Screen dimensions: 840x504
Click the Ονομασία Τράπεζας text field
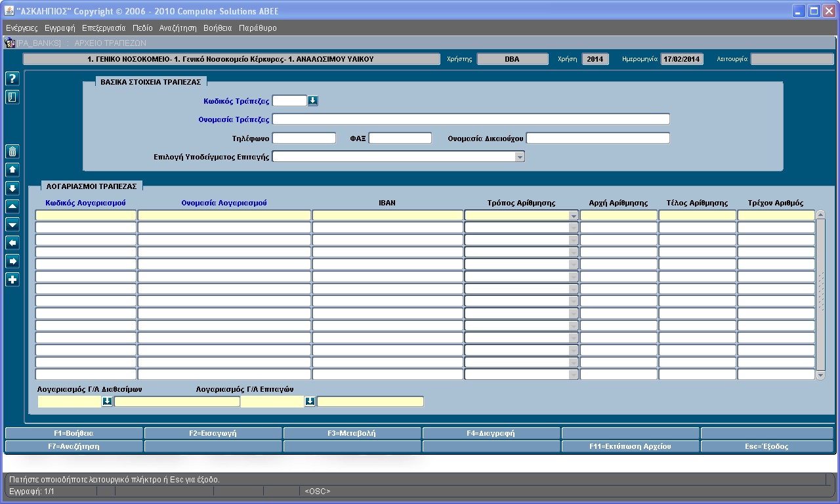pos(471,119)
